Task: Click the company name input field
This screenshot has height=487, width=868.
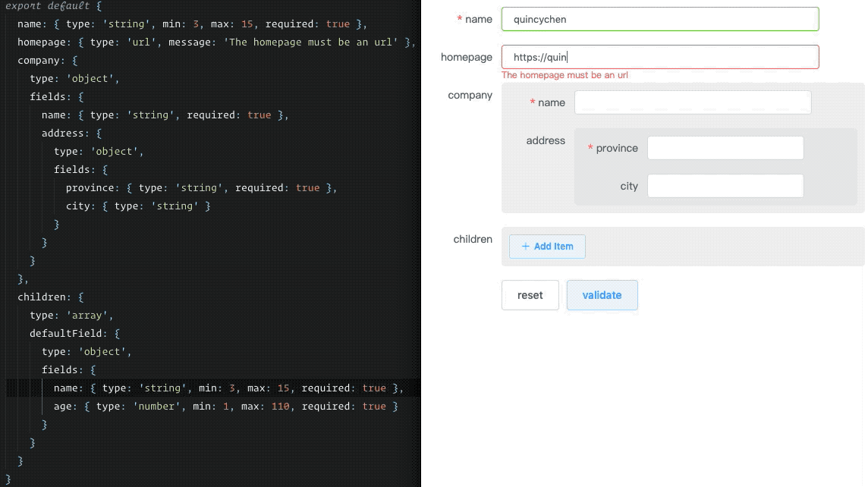Action: click(x=693, y=102)
